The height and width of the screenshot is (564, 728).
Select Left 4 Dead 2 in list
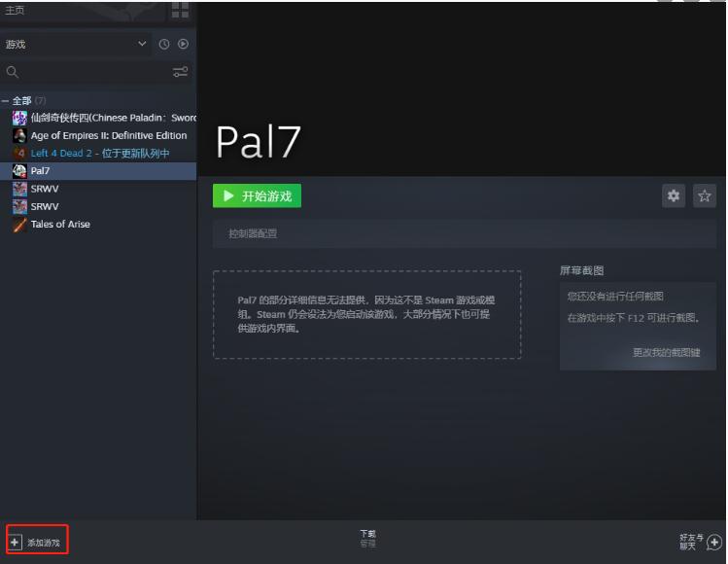click(x=98, y=154)
